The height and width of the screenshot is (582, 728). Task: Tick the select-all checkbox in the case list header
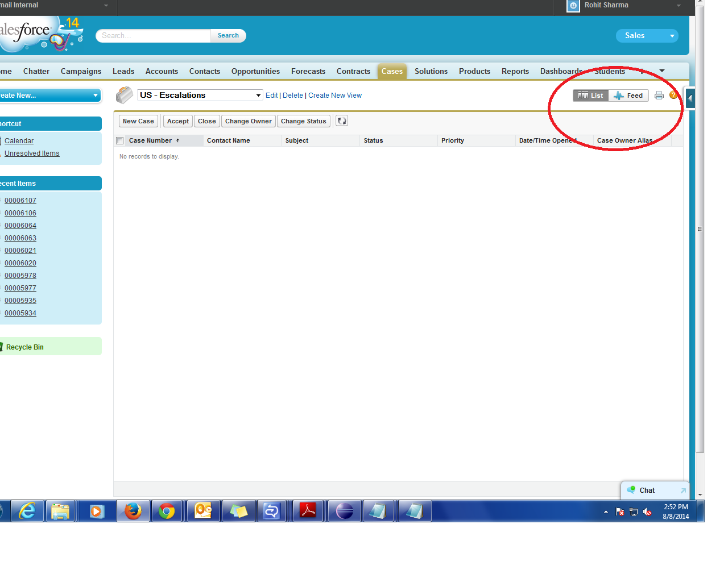119,141
